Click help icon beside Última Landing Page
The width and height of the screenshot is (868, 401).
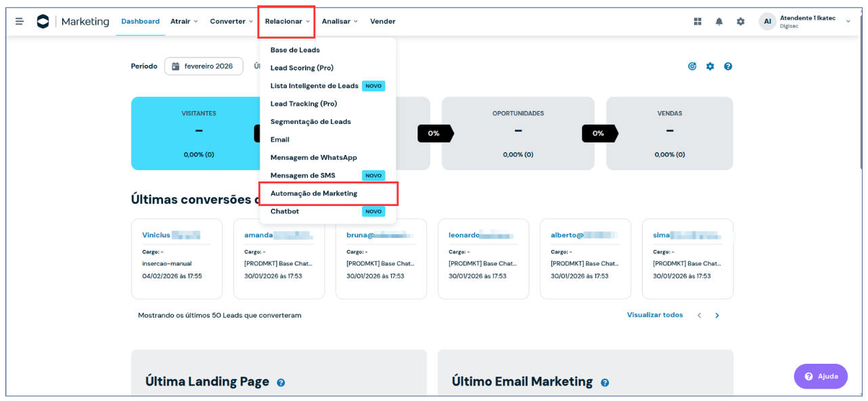tap(281, 383)
